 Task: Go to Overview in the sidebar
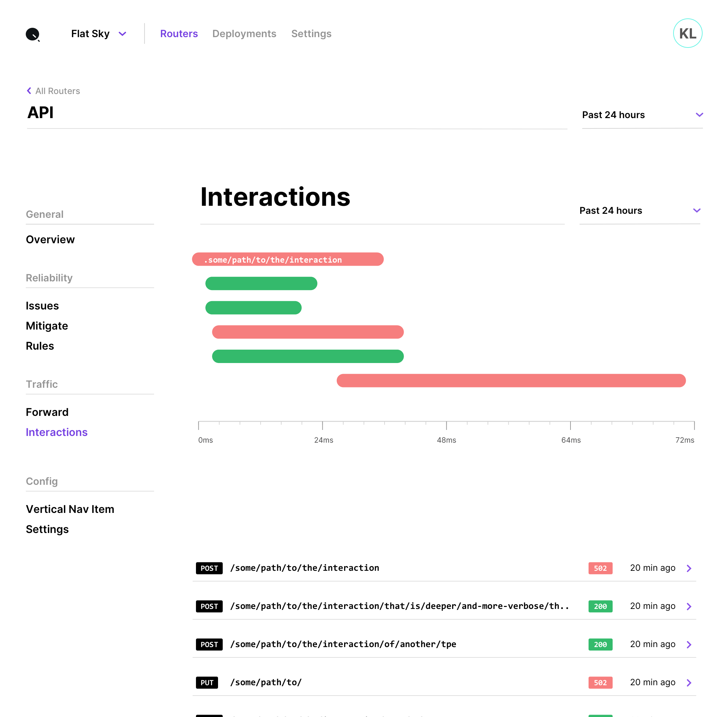coord(50,240)
